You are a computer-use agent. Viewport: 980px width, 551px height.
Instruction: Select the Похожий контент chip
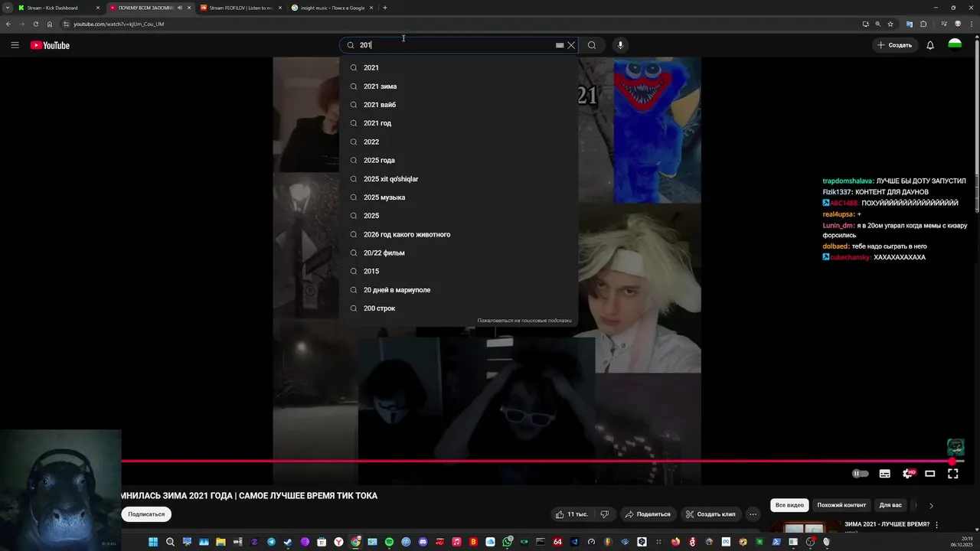point(841,505)
